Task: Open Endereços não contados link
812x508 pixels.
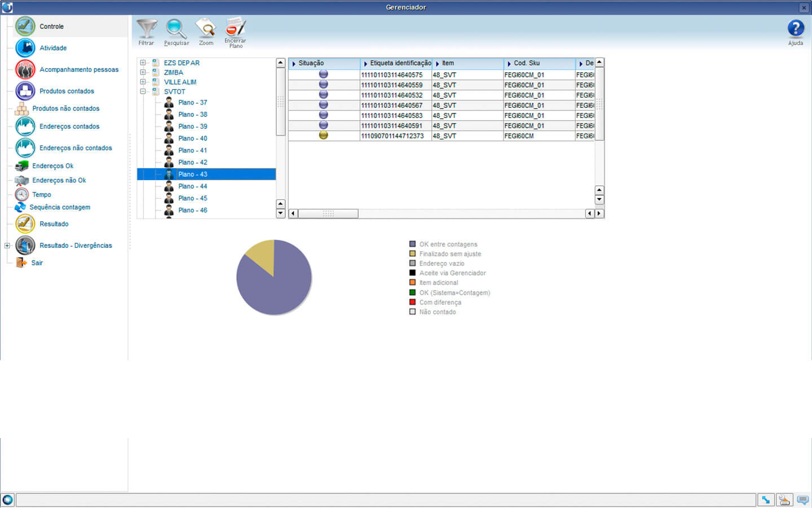Action: click(x=76, y=148)
